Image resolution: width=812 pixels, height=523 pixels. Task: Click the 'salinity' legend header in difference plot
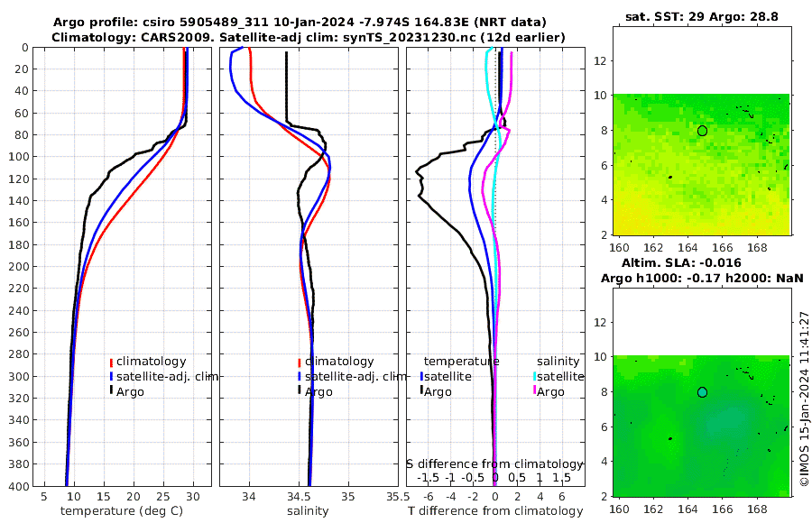coord(558,362)
